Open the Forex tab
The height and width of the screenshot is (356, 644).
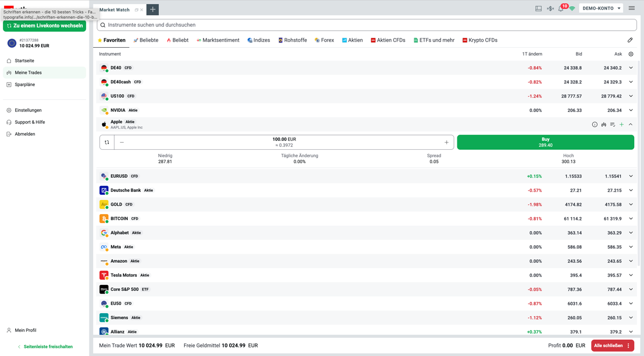(x=324, y=40)
